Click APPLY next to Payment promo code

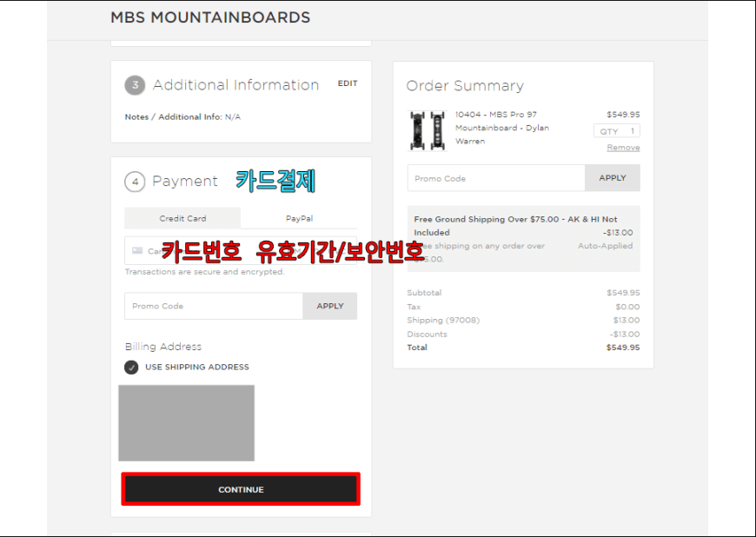pos(330,306)
